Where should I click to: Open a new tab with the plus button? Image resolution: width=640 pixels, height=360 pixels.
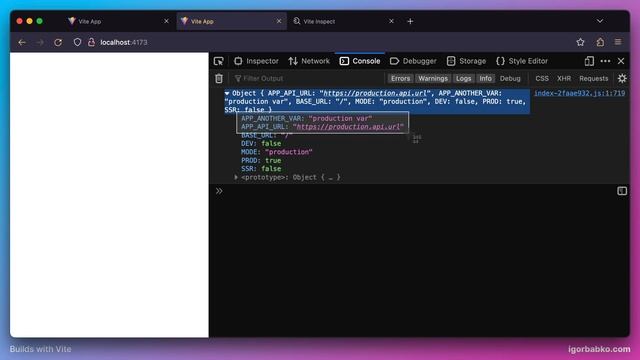(x=410, y=21)
